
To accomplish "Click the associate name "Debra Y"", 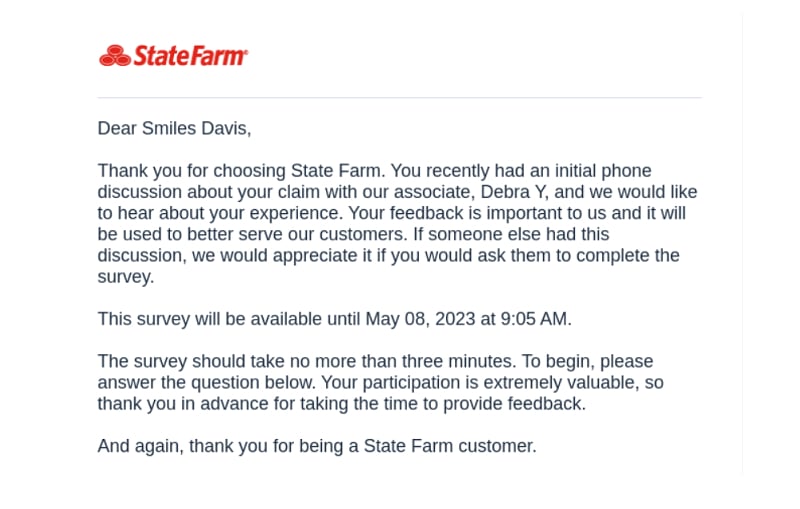I will tap(513, 192).
